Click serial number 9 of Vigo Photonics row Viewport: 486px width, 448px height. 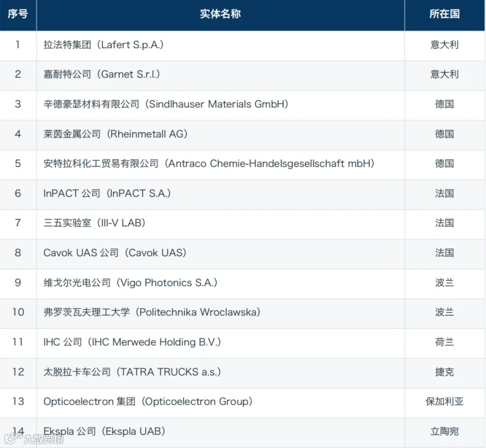pos(18,283)
